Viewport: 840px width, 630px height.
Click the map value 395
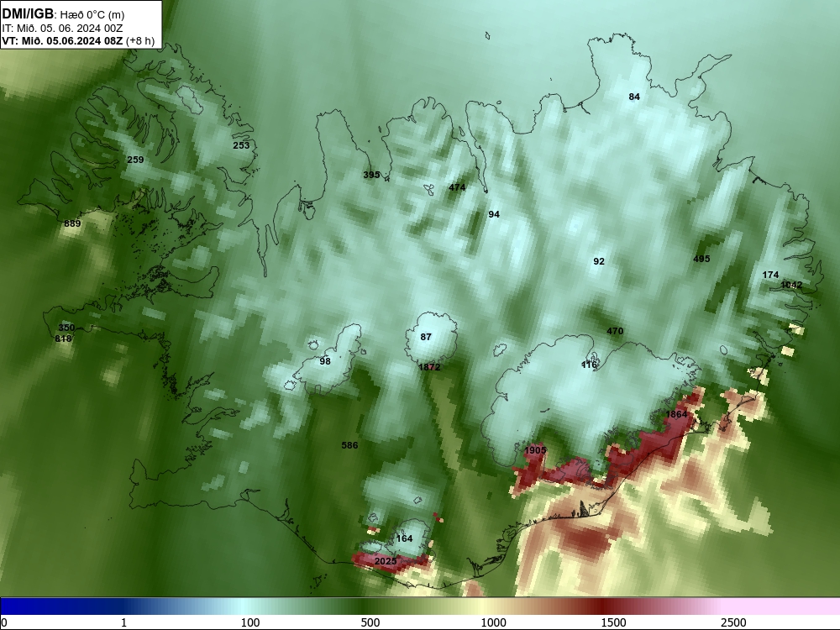pos(371,175)
